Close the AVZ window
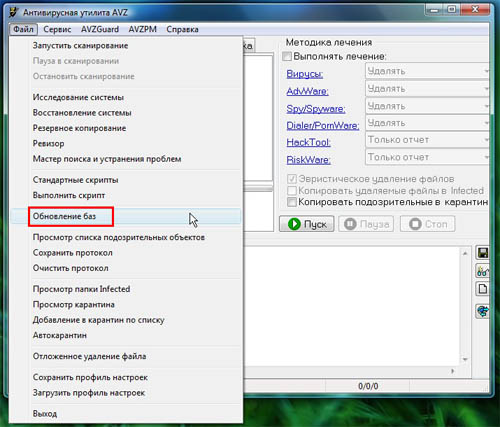Viewport: 500px width, 427px height. click(x=475, y=9)
